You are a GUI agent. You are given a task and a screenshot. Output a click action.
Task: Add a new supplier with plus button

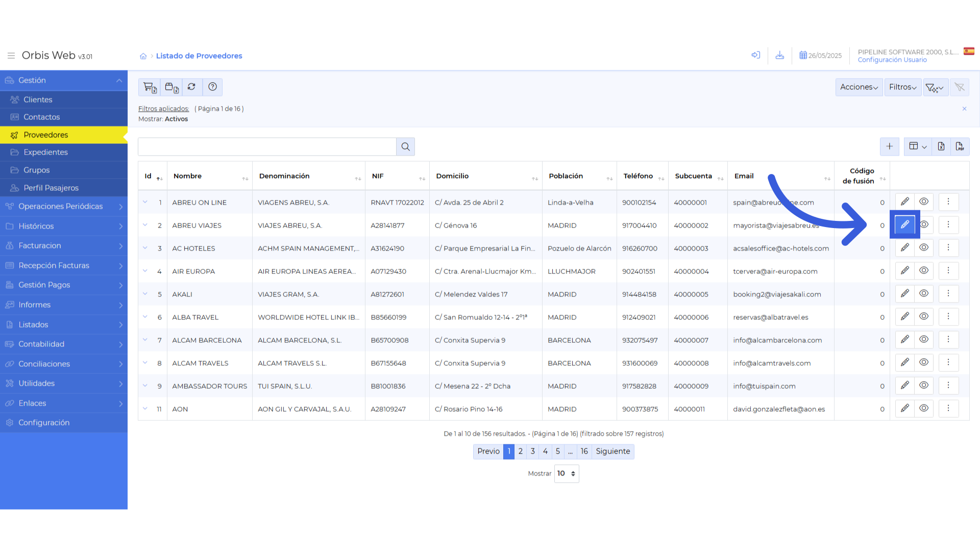tap(890, 147)
